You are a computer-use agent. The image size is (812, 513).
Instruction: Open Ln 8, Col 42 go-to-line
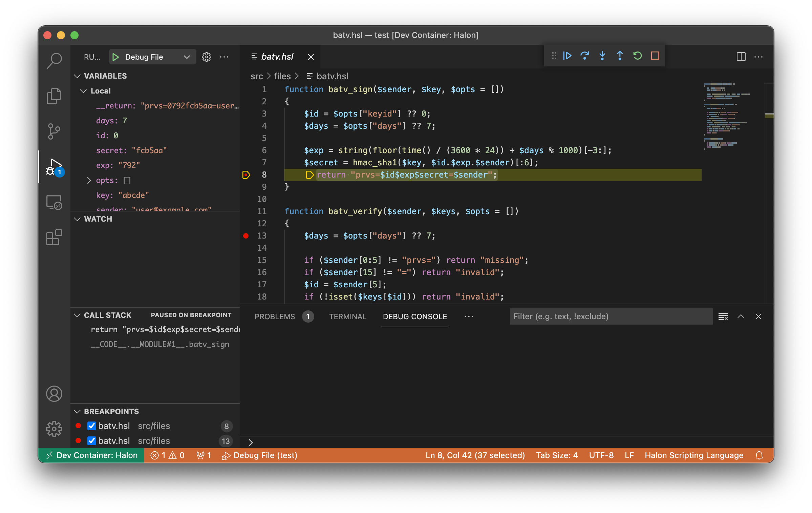[475, 455]
